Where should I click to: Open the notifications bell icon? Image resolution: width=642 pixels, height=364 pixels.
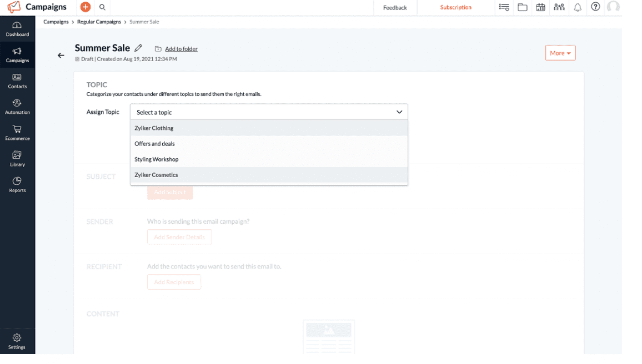pyautogui.click(x=578, y=7)
